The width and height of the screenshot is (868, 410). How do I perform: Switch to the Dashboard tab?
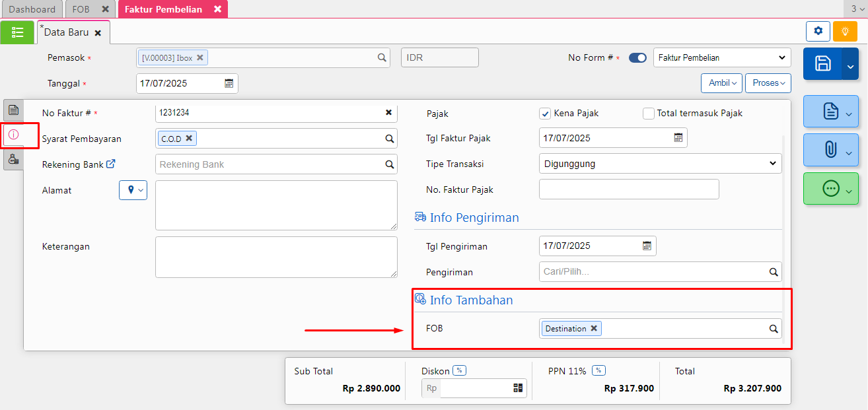(32, 9)
